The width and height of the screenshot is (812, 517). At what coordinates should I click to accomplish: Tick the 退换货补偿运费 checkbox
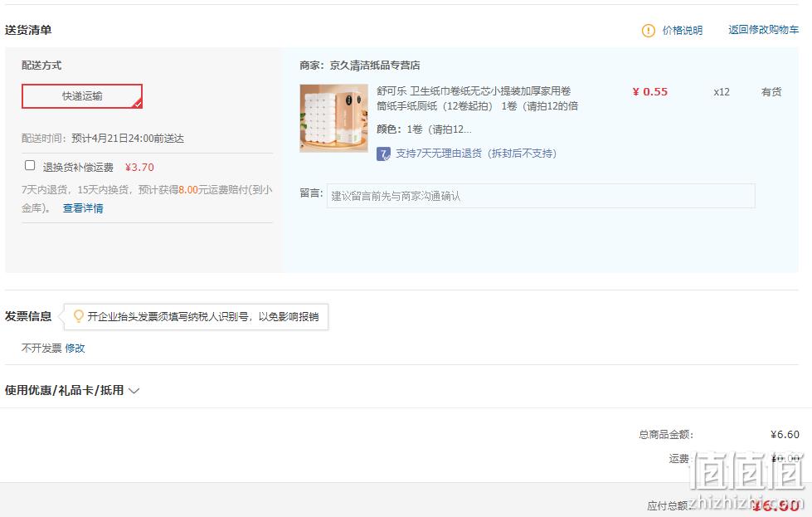coord(30,165)
